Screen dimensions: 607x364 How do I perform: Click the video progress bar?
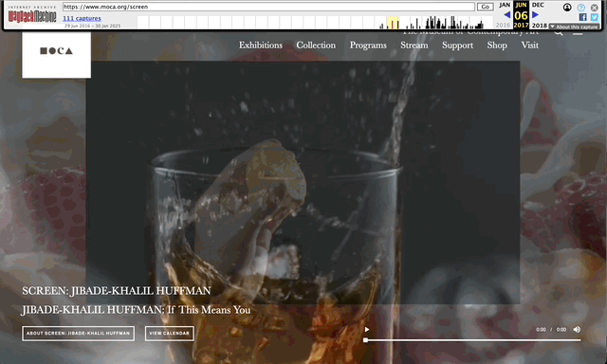click(x=472, y=340)
